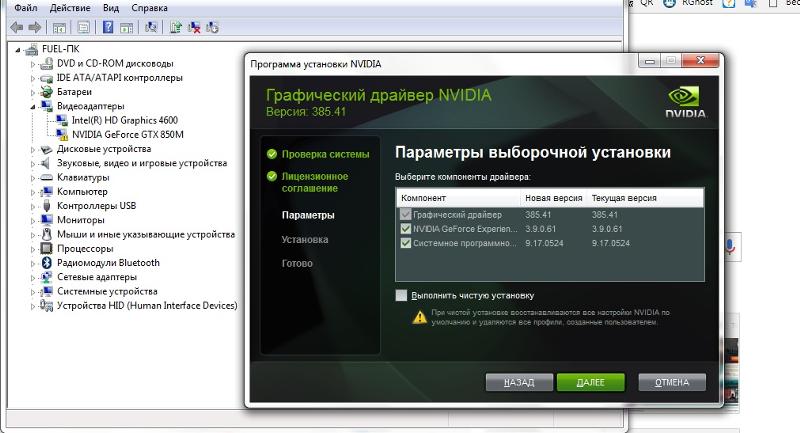800x433 pixels.
Task: Click the ОТМЕНА button in NVIDIA installer
Action: pos(672,383)
